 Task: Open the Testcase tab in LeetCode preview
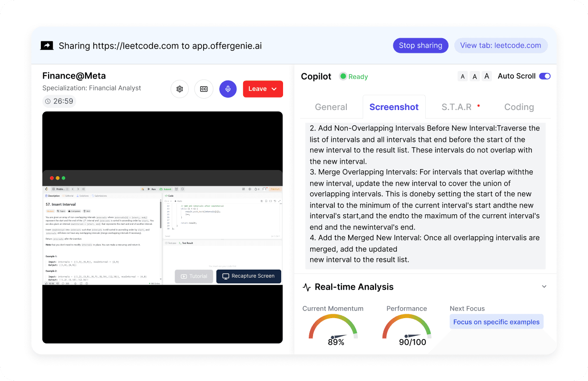(x=171, y=243)
